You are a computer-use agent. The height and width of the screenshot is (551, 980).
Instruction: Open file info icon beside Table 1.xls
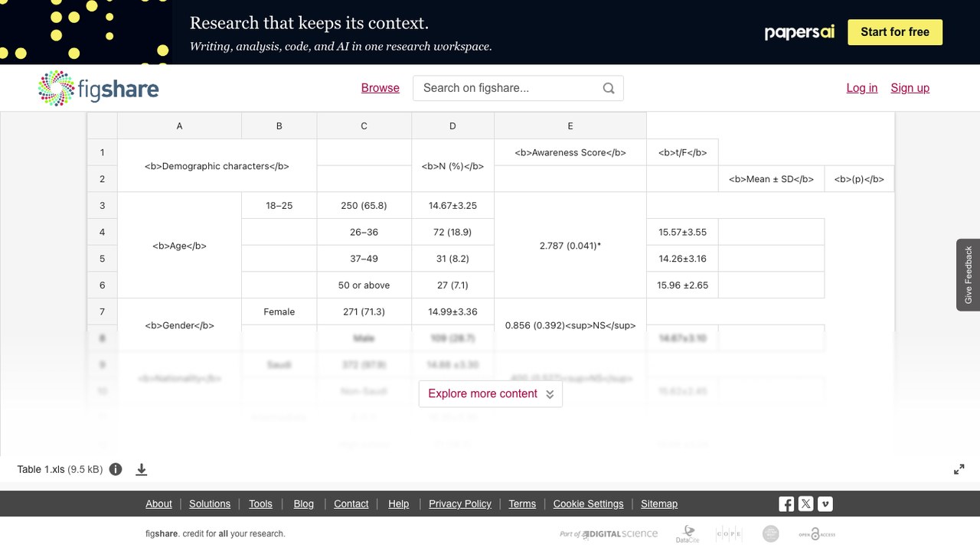click(116, 469)
